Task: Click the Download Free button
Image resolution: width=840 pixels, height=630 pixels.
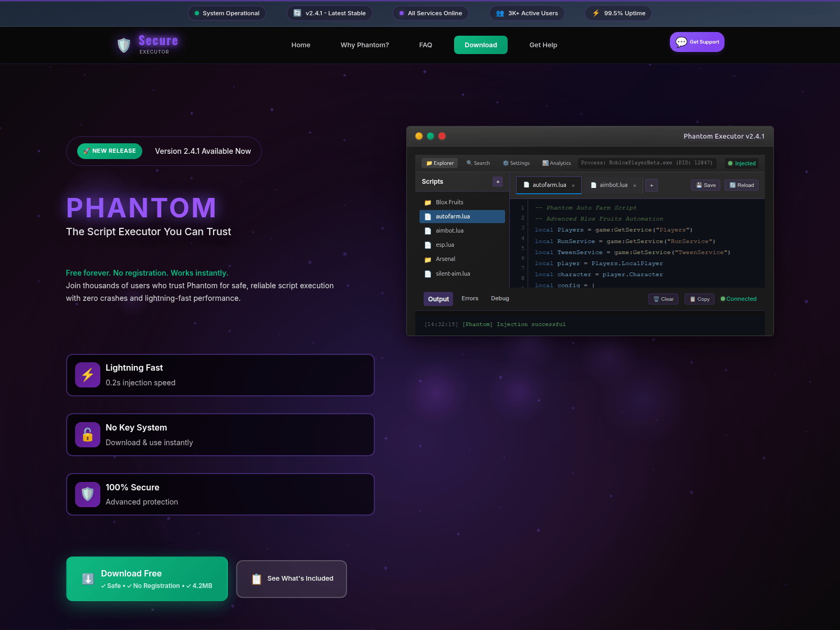Action: (147, 579)
